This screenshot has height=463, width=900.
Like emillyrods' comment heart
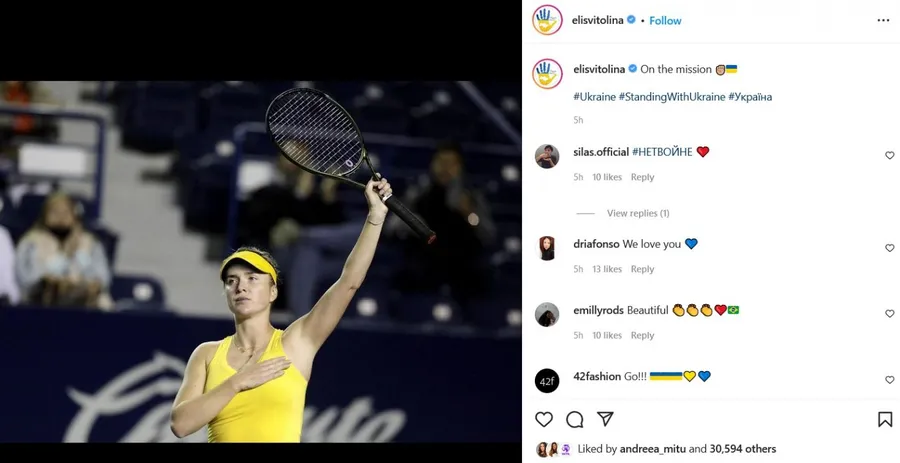pyautogui.click(x=889, y=314)
